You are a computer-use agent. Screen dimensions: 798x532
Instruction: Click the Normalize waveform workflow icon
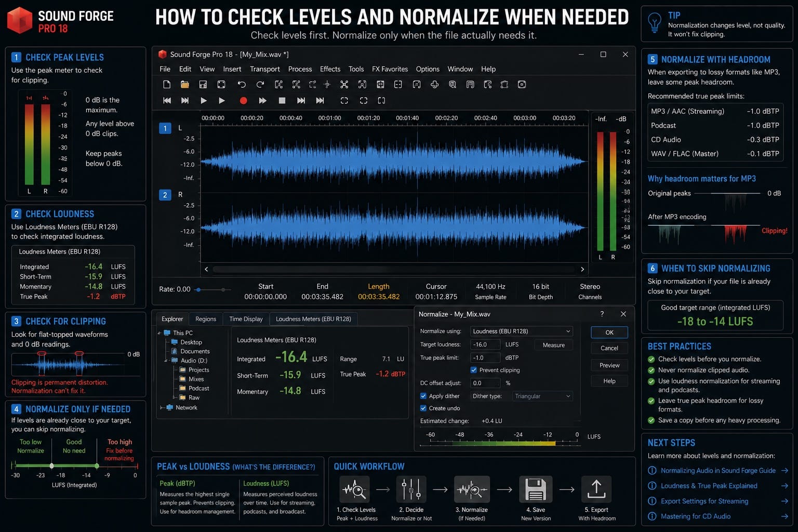coord(472,489)
